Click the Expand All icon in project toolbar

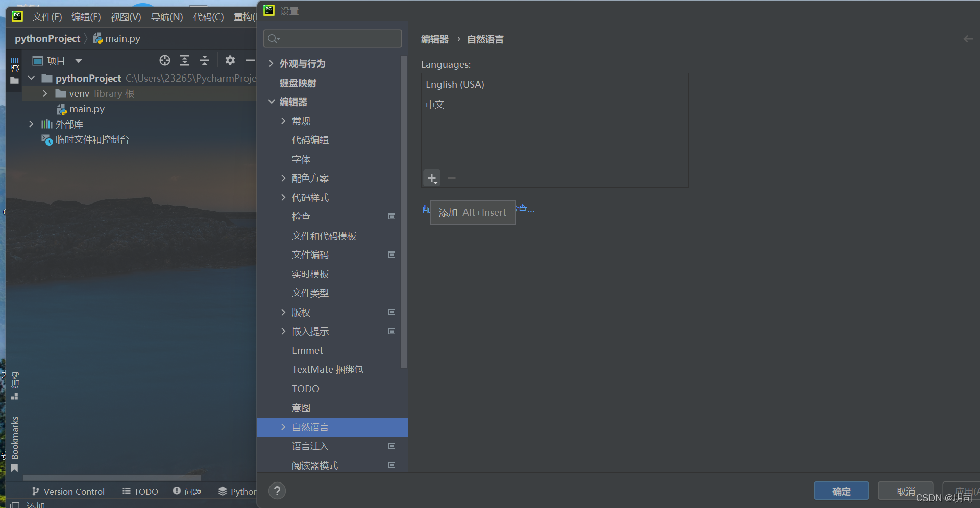coord(185,60)
